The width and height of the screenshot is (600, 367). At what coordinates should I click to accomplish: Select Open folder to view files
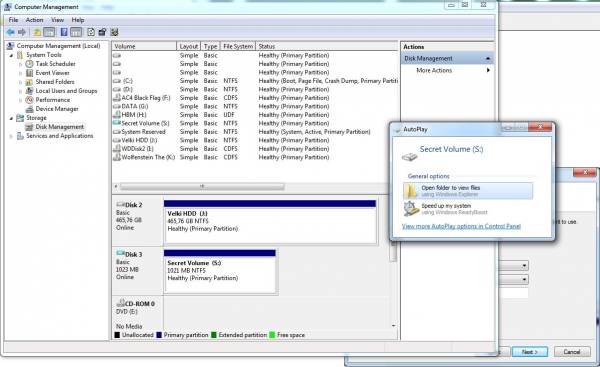click(x=468, y=191)
